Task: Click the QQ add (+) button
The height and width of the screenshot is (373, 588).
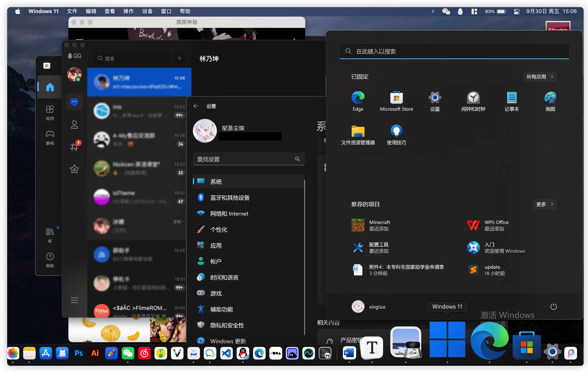Action: tap(179, 58)
